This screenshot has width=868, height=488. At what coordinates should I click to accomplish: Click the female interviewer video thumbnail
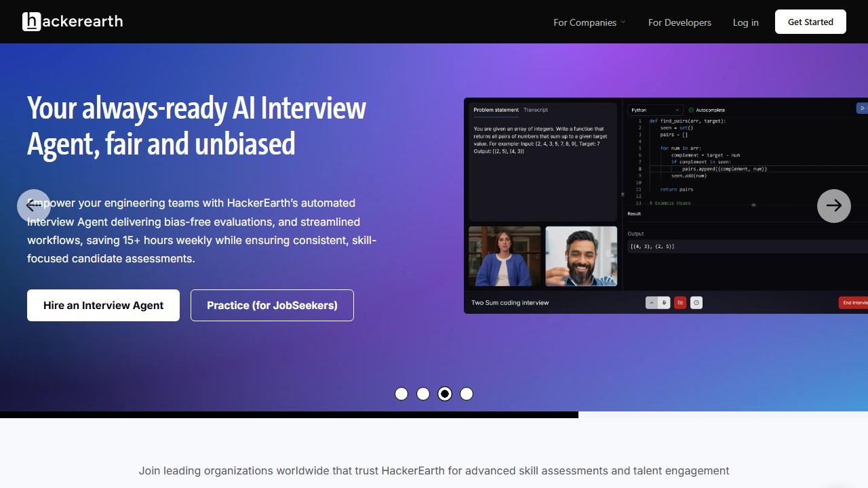[505, 256]
